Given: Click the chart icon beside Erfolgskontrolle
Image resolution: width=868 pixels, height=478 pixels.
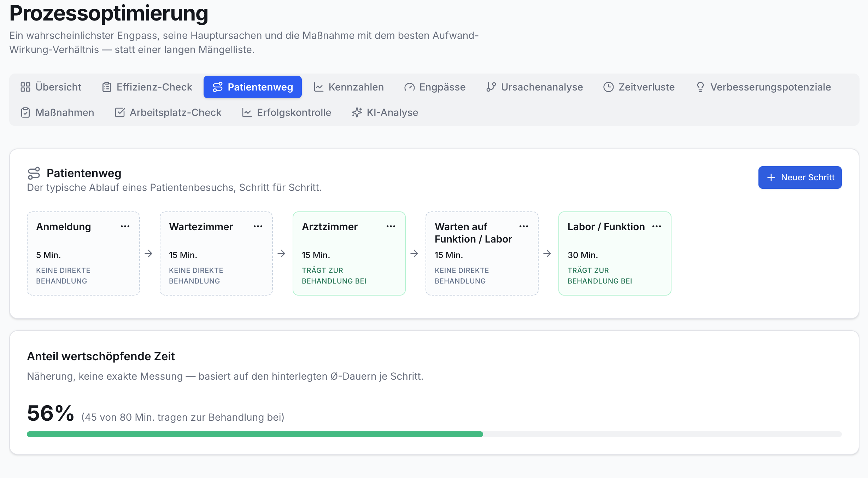Looking at the screenshot, I should (247, 112).
